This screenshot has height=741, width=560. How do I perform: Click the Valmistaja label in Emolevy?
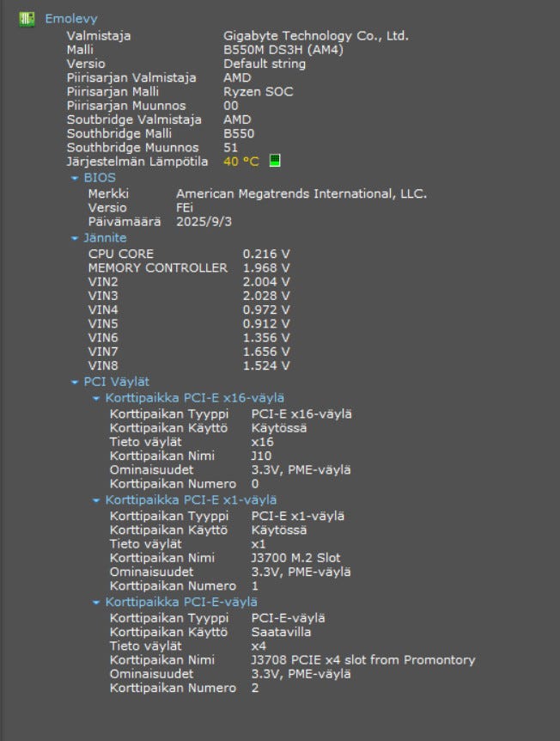click(x=99, y=36)
